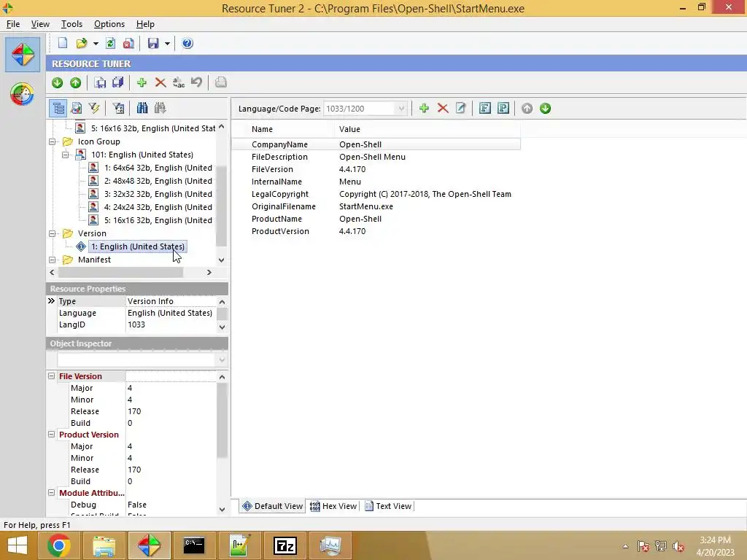The width and height of the screenshot is (747, 560).
Task: Open the Object Inspector combo box
Action: 142,359
